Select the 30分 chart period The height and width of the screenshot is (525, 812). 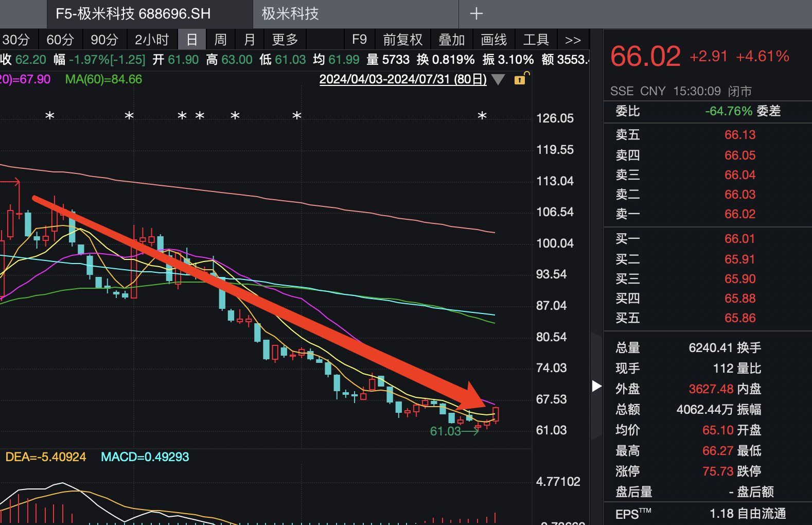click(x=16, y=40)
